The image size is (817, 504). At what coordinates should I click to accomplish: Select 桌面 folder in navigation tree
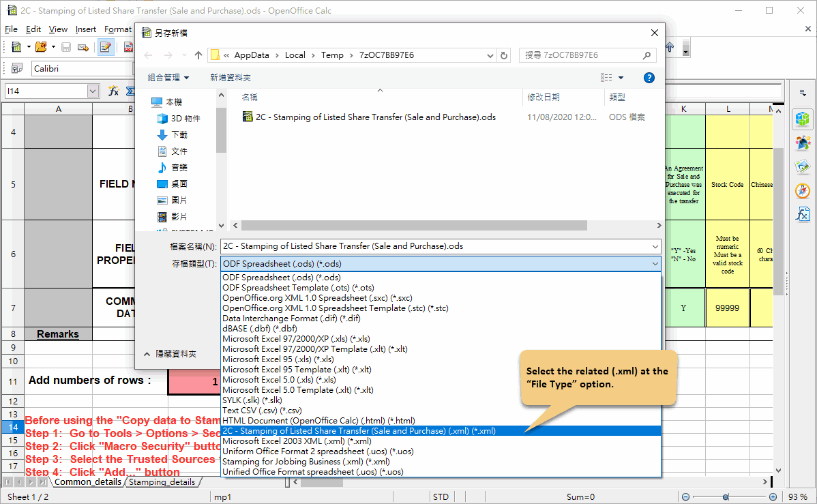pyautogui.click(x=172, y=184)
